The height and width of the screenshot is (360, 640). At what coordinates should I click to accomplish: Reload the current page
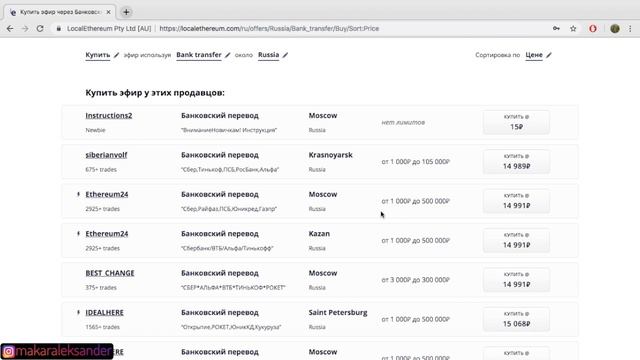tap(40, 29)
